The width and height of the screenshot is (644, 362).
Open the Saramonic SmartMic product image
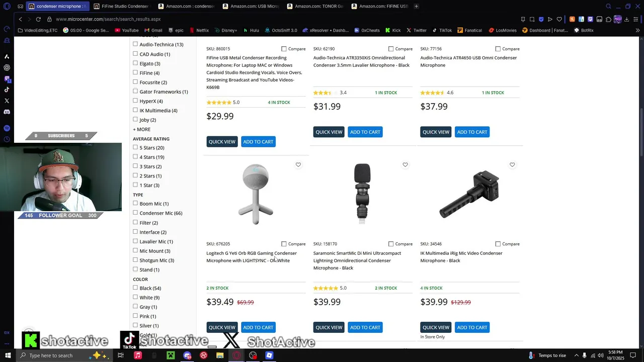click(x=362, y=194)
